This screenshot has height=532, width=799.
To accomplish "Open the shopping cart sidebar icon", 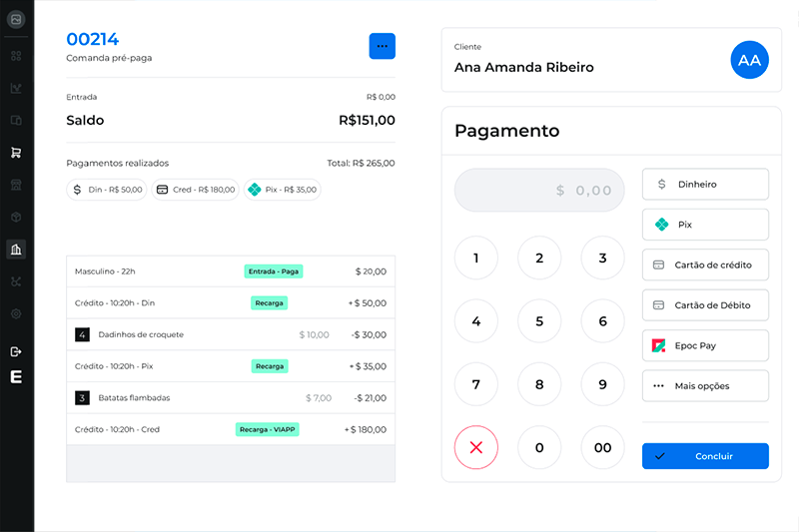I will pyautogui.click(x=16, y=153).
